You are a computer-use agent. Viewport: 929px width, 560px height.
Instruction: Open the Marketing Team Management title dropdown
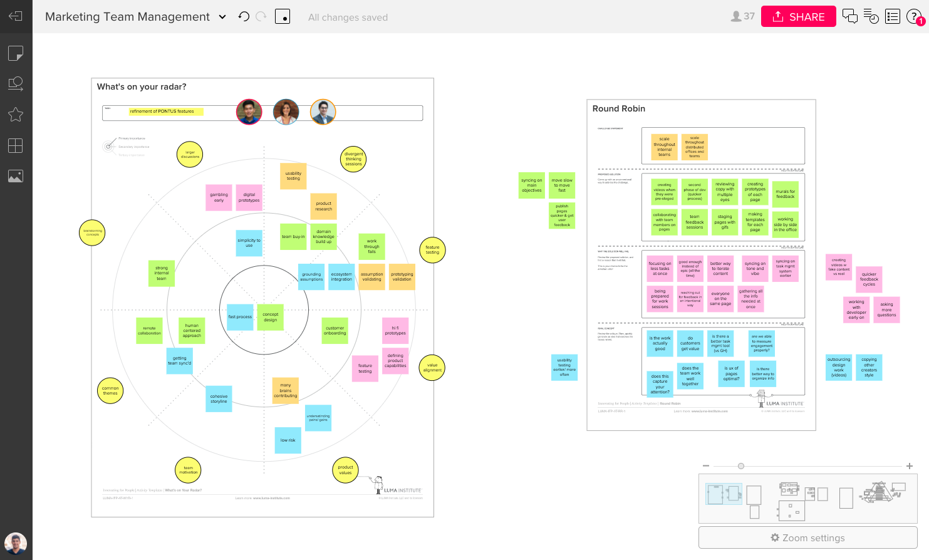[x=222, y=17]
